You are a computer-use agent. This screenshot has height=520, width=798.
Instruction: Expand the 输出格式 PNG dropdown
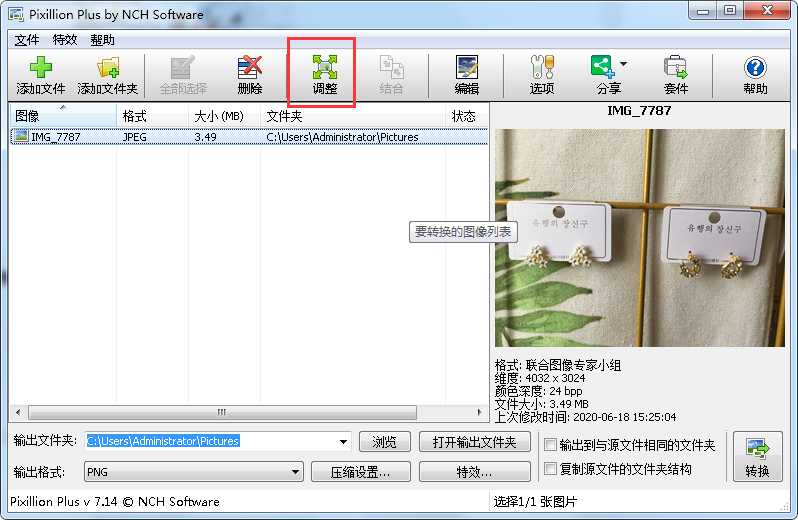(295, 471)
